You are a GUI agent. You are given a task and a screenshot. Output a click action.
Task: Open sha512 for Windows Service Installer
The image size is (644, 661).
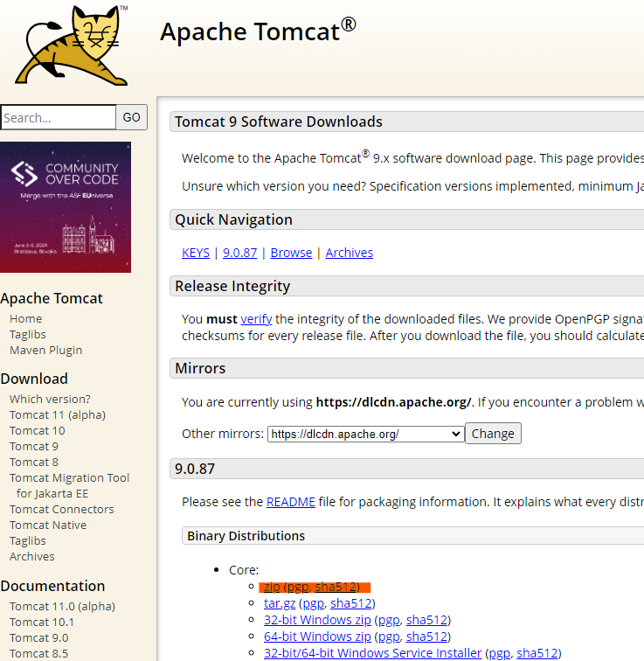pyautogui.click(x=537, y=653)
